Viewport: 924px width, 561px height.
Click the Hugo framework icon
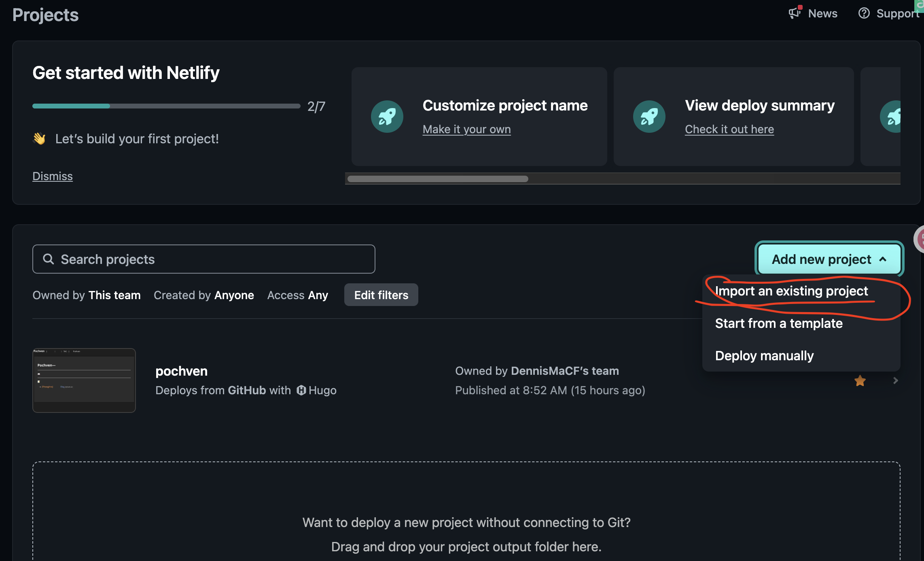301,390
